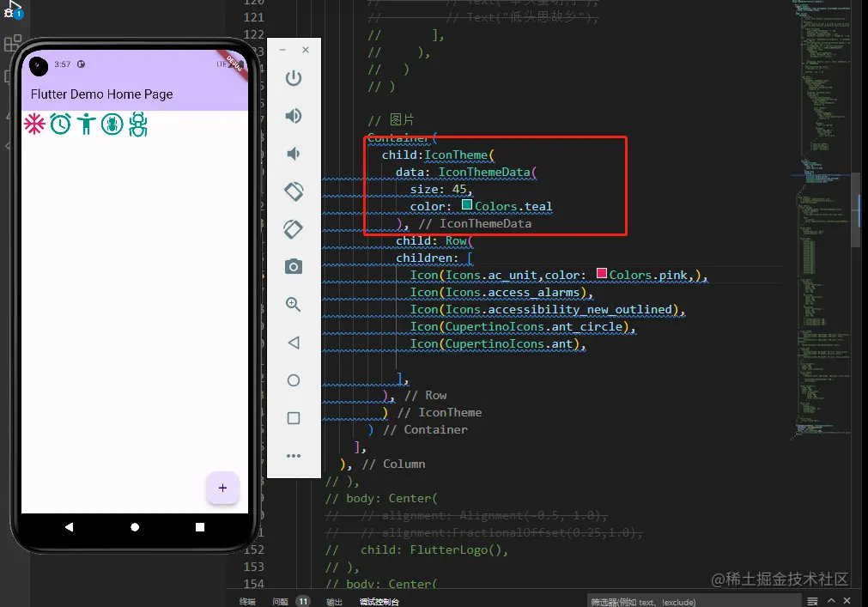Click line number 153 in the gutter
The image size is (868, 607).
click(x=253, y=567)
